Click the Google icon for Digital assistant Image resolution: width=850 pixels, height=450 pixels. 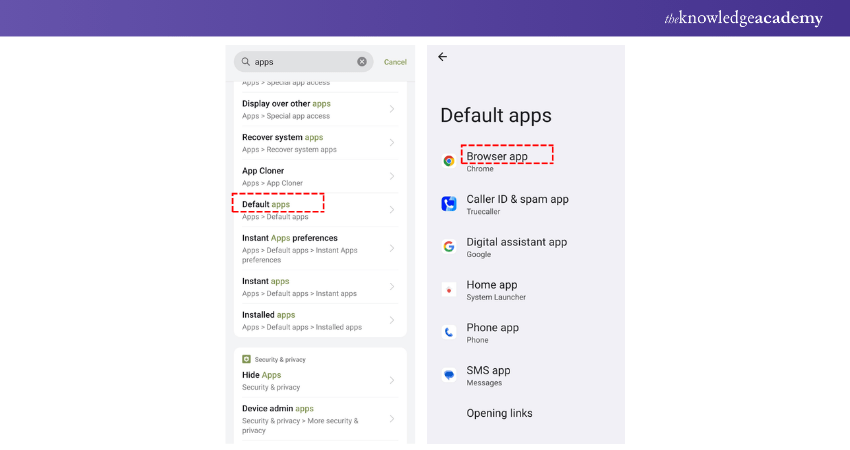coord(449,247)
